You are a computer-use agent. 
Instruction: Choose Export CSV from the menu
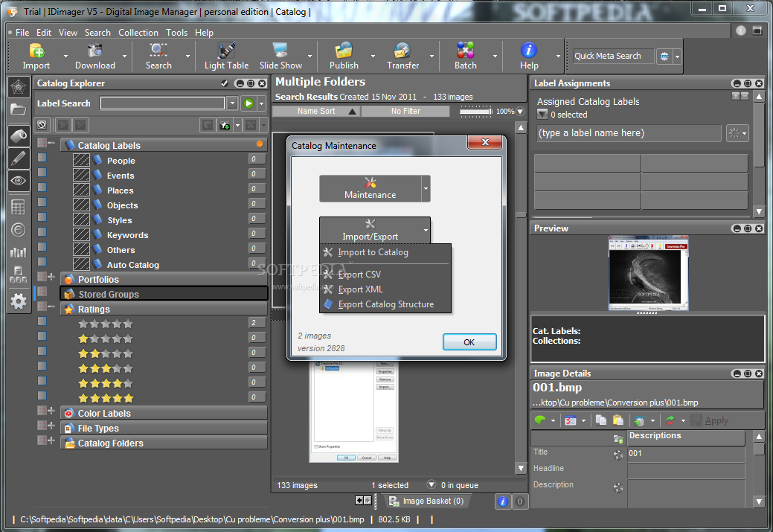pos(385,275)
